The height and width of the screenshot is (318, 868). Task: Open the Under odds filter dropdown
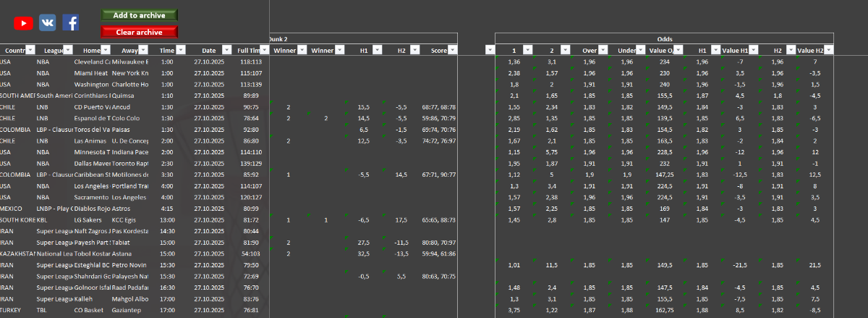(x=640, y=50)
